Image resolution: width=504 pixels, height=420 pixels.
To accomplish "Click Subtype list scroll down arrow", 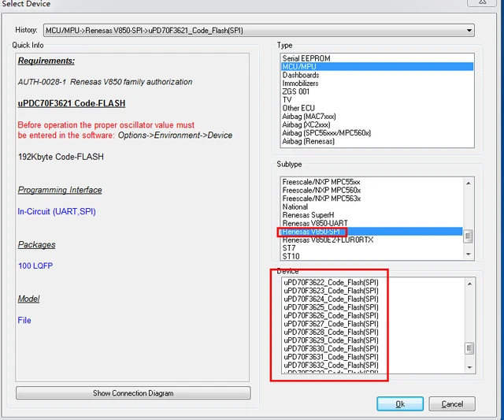I will [469, 255].
